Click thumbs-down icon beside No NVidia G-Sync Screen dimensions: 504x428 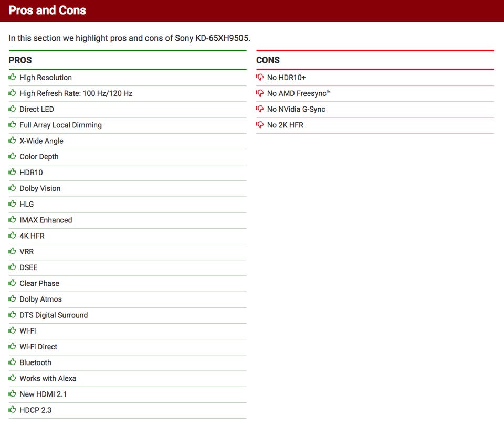[260, 109]
